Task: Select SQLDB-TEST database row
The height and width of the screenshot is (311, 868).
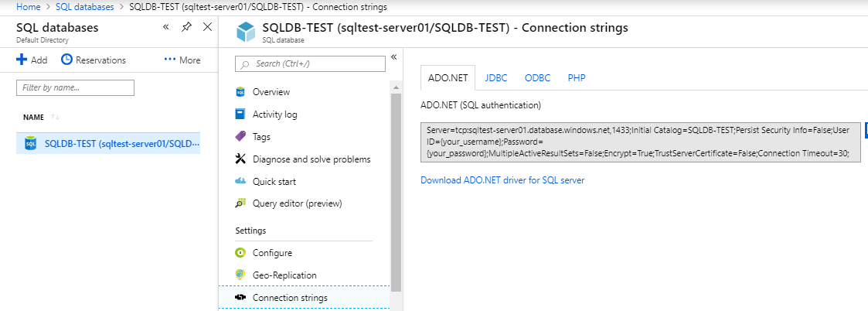Action: (x=108, y=144)
